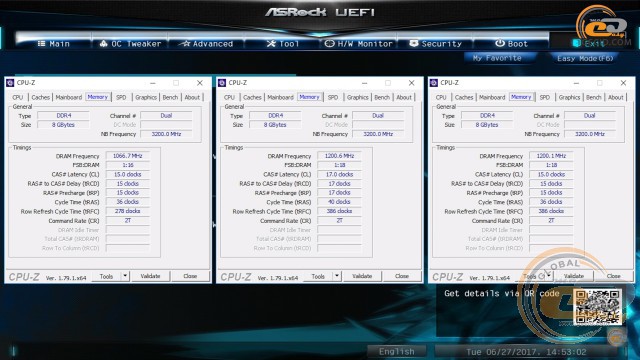This screenshot has height=360, width=640.
Task: Expand Tools dropdown arrow in left CPU-Z window
Action: click(x=125, y=276)
